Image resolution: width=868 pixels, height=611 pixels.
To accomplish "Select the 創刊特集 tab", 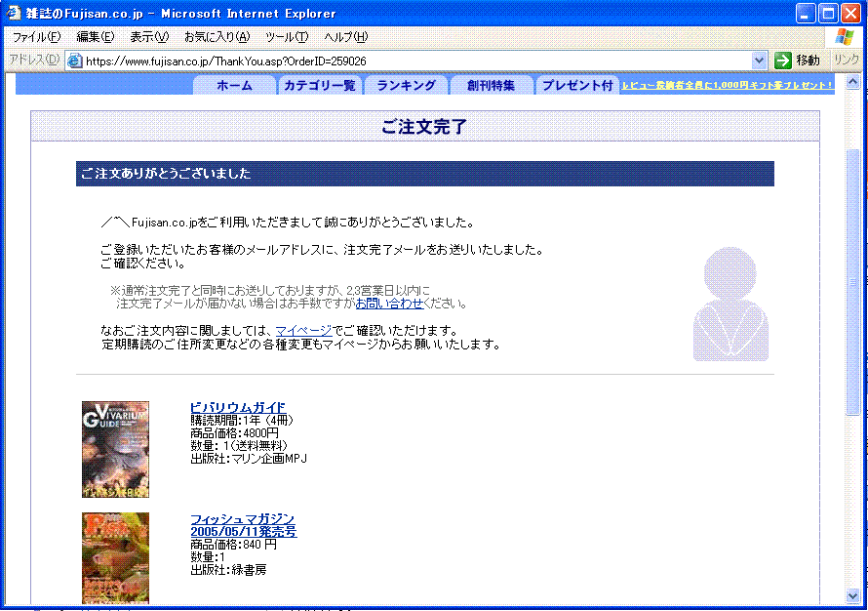I will click(491, 85).
